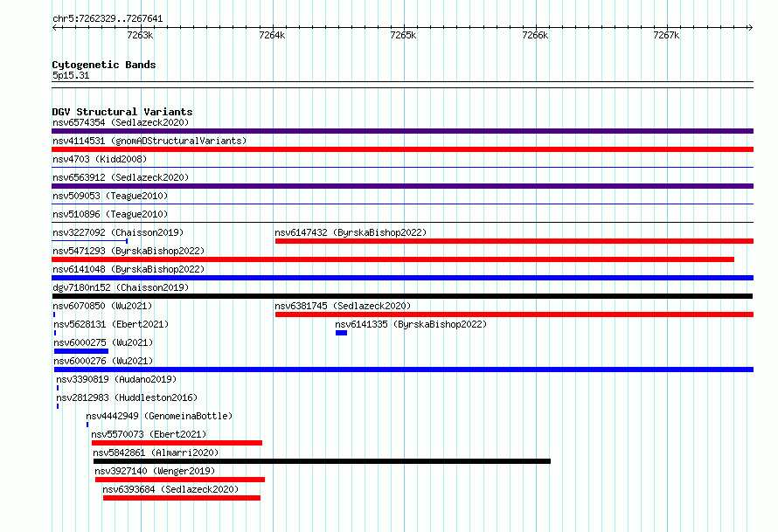This screenshot has height=532, width=778.
Task: Click nsv4442949 (GenomeinaBottle) label
Action: coord(159,416)
